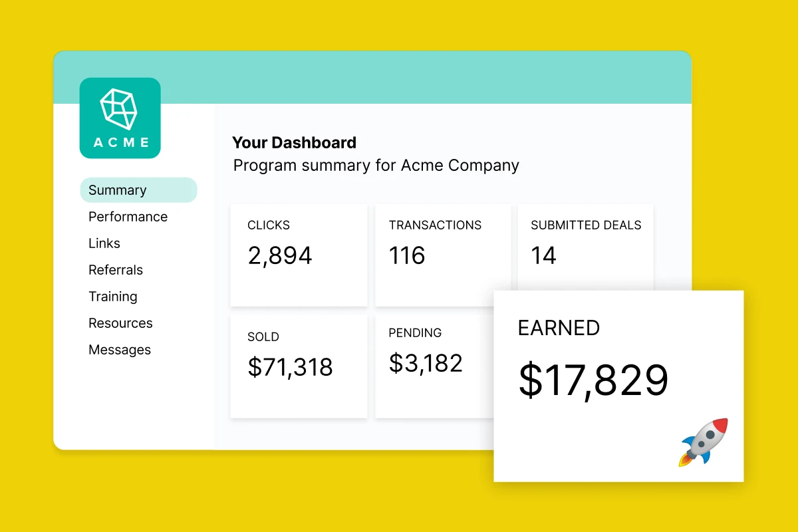Click the teal header bar

(372, 77)
